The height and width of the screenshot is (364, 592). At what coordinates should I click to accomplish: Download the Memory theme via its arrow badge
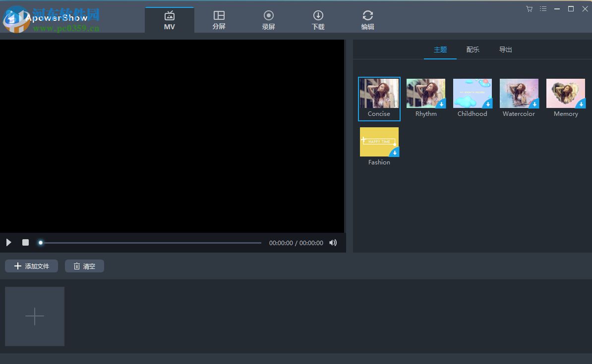pyautogui.click(x=581, y=104)
